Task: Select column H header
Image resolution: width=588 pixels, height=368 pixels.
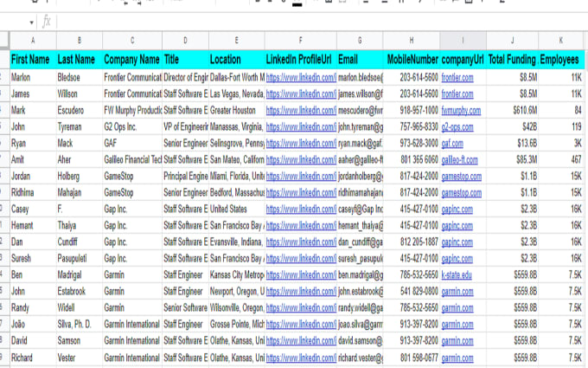Action: [412, 40]
